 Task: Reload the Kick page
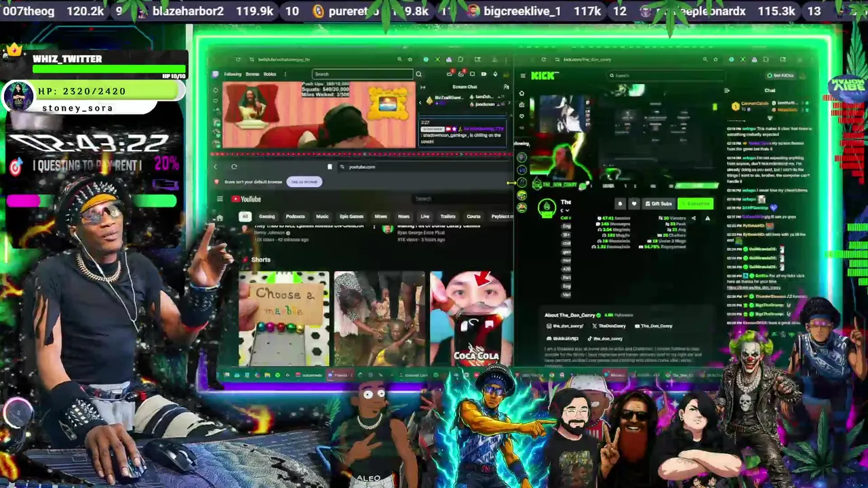click(544, 60)
